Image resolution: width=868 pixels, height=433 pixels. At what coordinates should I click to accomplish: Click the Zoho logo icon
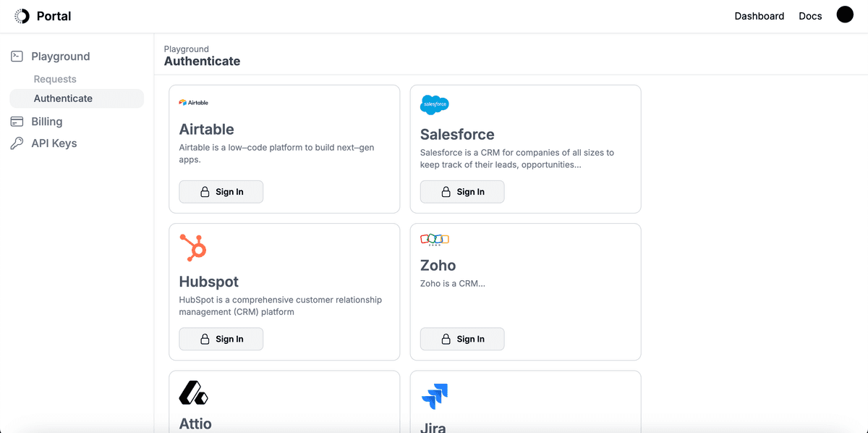click(434, 239)
